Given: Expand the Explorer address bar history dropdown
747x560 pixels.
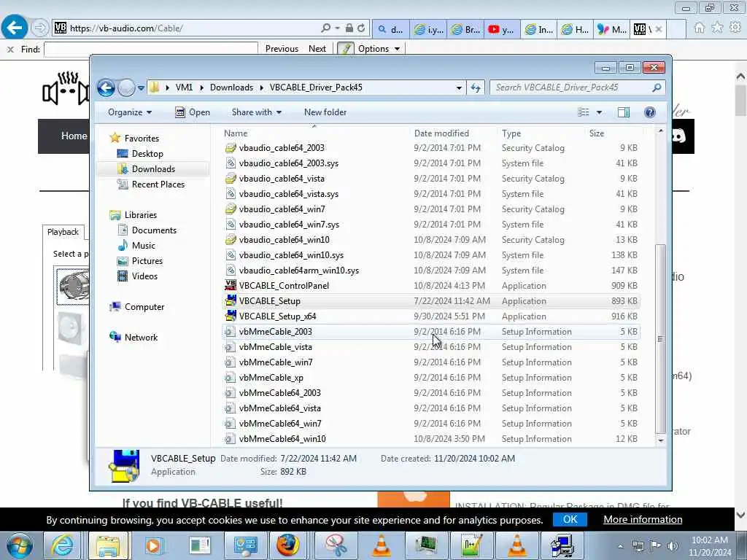Looking at the screenshot, I should [459, 88].
